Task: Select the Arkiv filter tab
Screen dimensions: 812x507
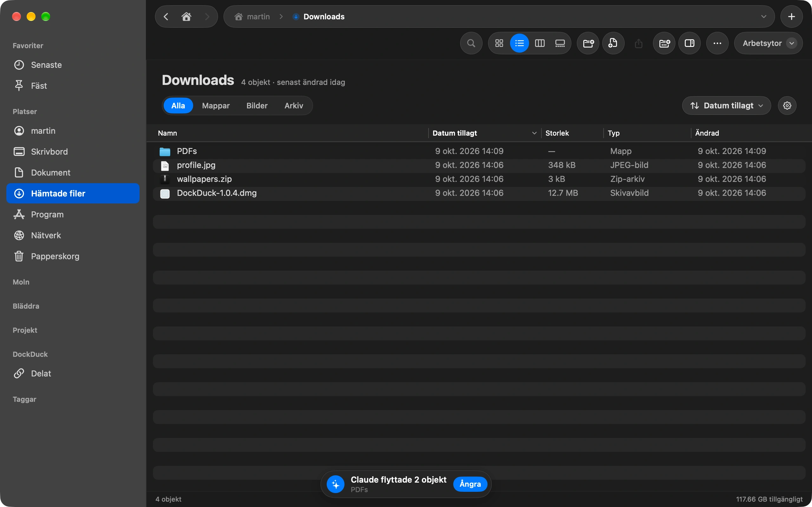Action: pyautogui.click(x=294, y=106)
